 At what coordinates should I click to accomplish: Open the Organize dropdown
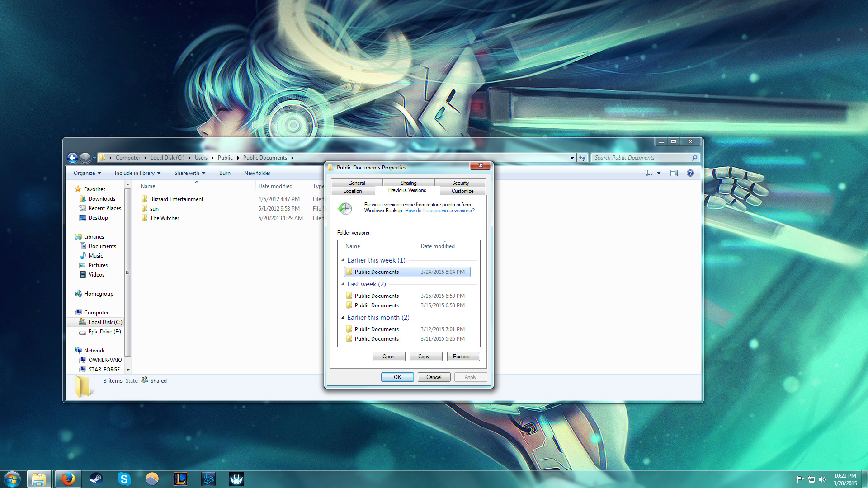tap(87, 173)
